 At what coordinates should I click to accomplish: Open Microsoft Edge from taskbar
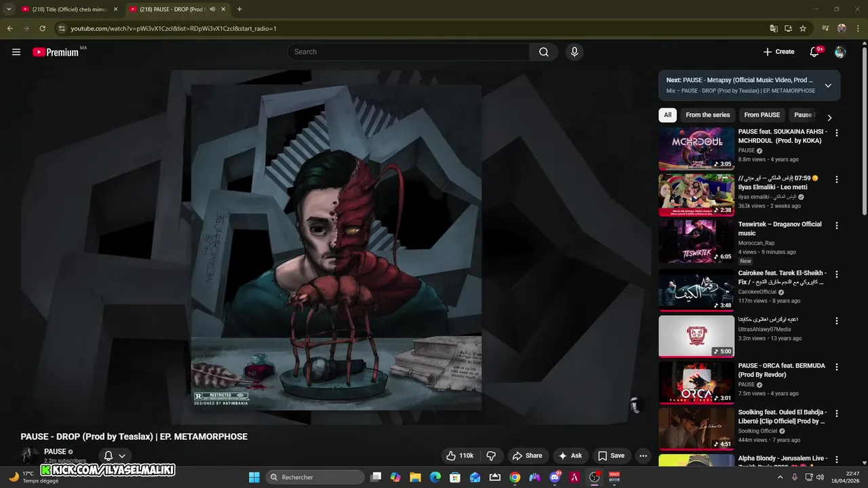pyautogui.click(x=435, y=477)
